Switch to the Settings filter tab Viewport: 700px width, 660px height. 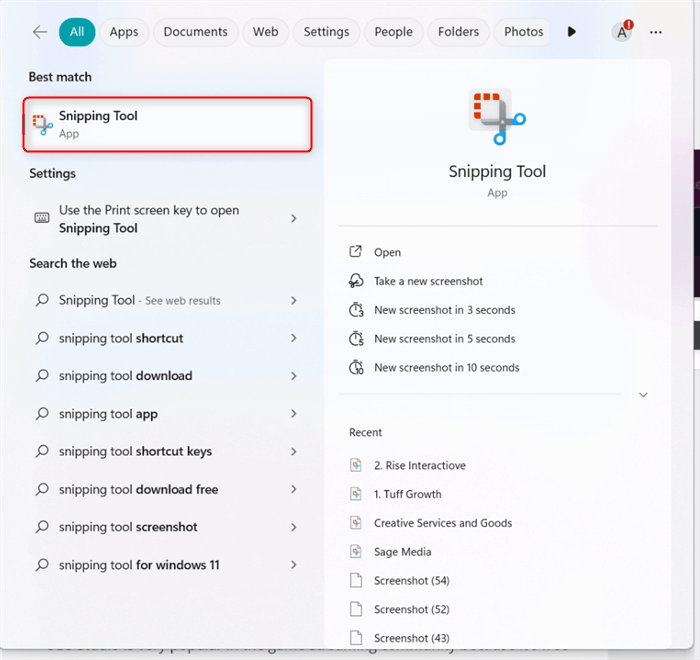click(x=326, y=32)
